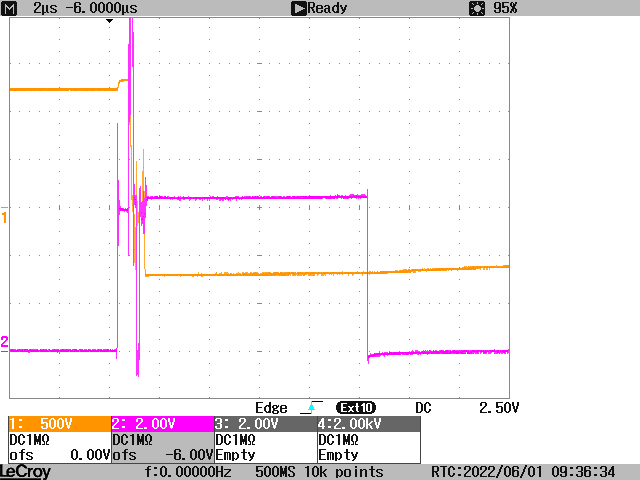Screen dimensions: 640x480
Task: Click the rising edge trigger slope icon
Action: [x=311, y=407]
